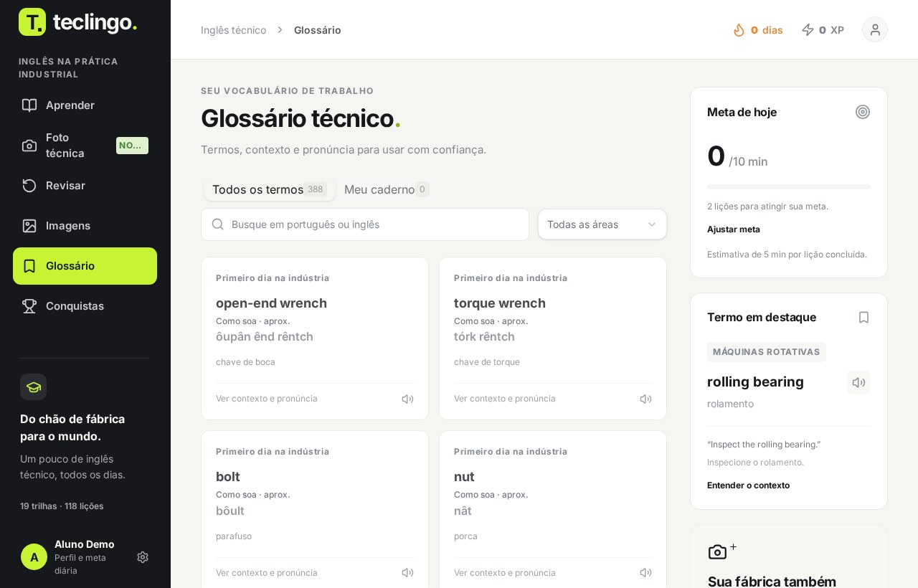Open the user profile avatar icon
This screenshot has width=918, height=588.
(x=875, y=29)
